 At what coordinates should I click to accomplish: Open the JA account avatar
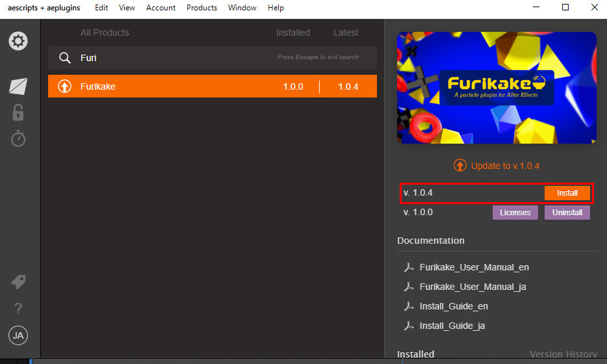[18, 335]
